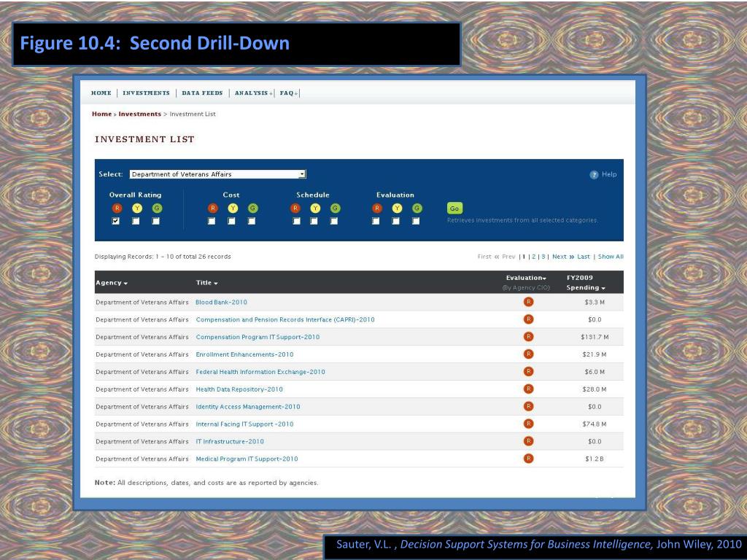This screenshot has height=560, width=747.
Task: Click the yellow Y icon under Evaluation filter
Action: point(397,208)
